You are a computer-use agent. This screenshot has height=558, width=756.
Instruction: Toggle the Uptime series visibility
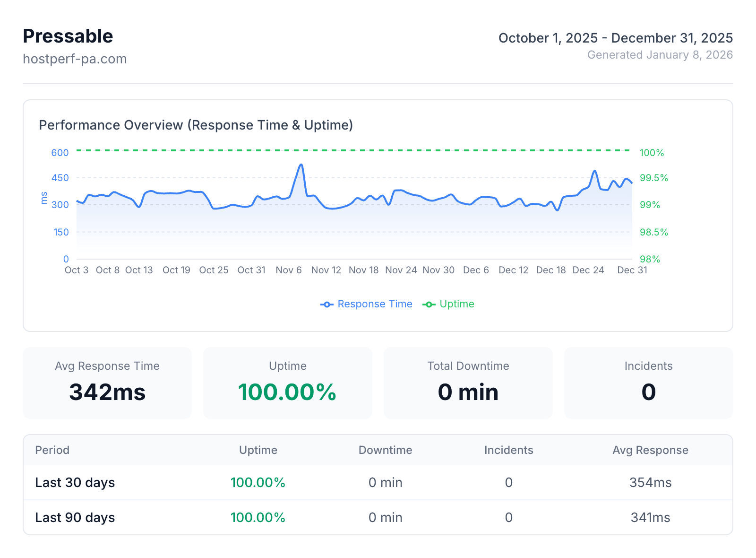tap(457, 304)
